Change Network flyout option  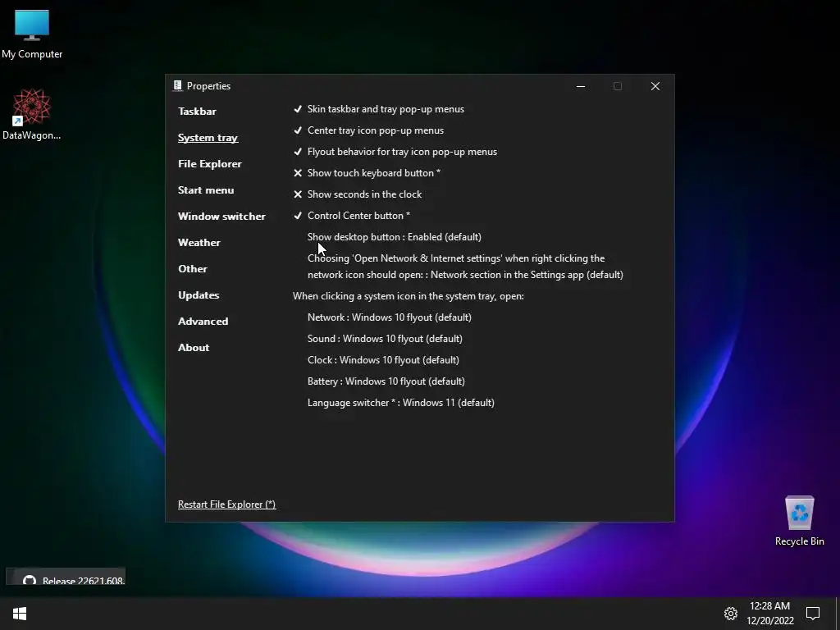click(390, 317)
